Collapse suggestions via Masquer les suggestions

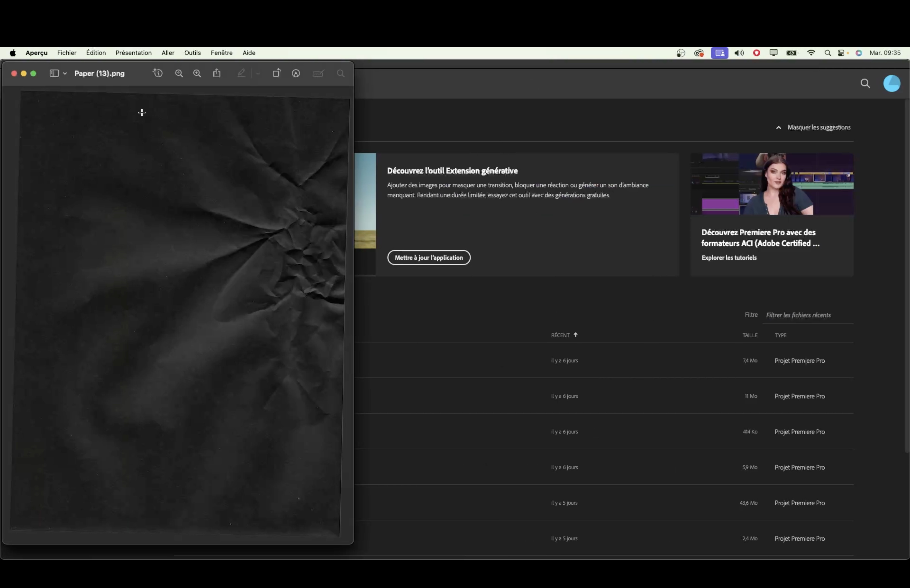[x=818, y=127]
